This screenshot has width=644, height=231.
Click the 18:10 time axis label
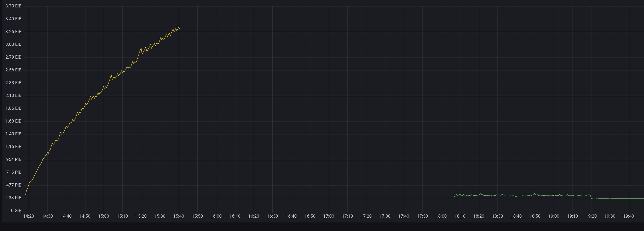coord(460,216)
